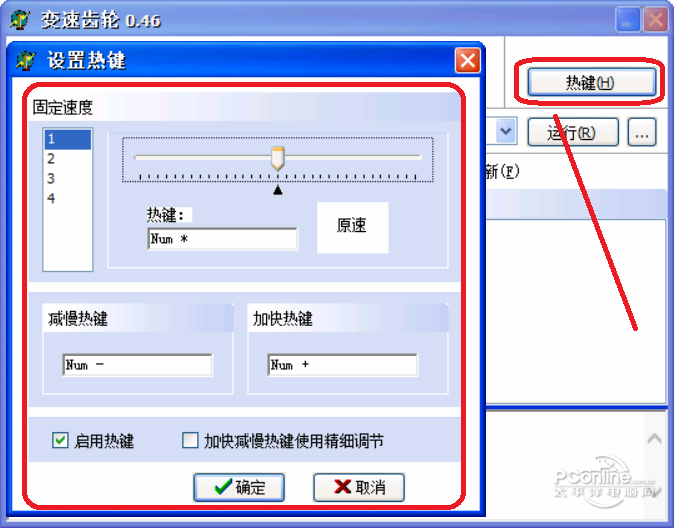Close the 设置热键 dialog with red X

[468, 61]
